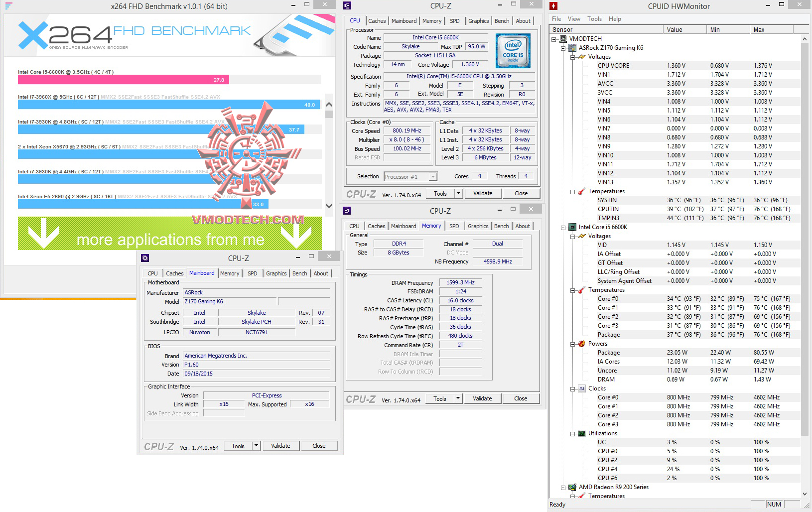Viewport: 812px width, 512px height.
Task: Click the AMD Radeon R9 200 Series icon
Action: pyautogui.click(x=573, y=487)
